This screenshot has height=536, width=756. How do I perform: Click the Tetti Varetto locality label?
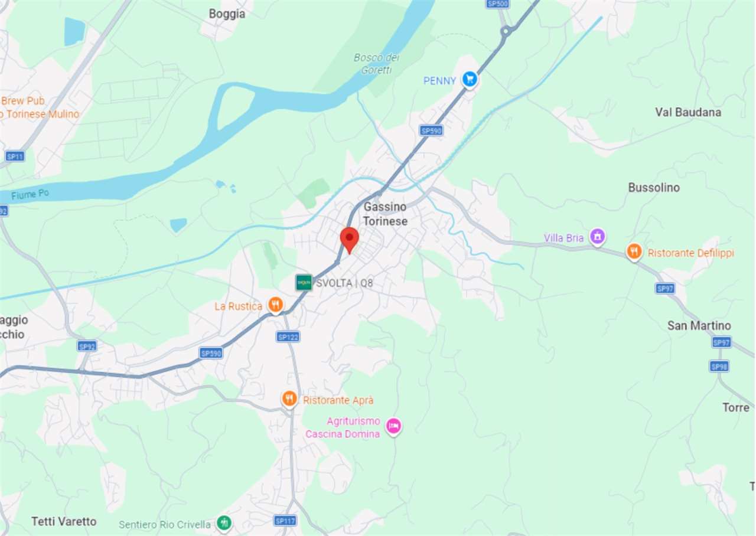pyautogui.click(x=64, y=522)
